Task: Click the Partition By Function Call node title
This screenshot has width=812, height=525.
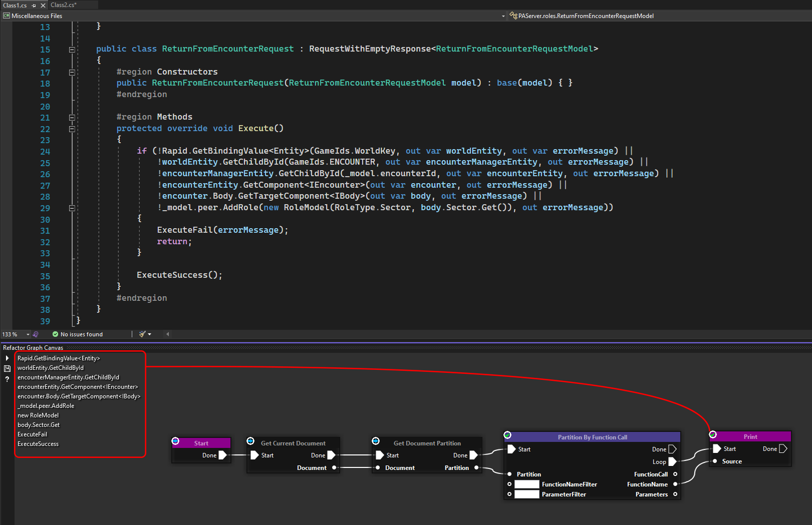Action: click(x=593, y=437)
